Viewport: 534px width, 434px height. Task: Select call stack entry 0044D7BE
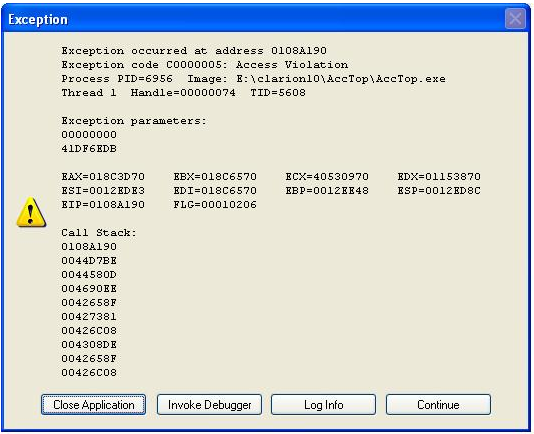click(89, 261)
